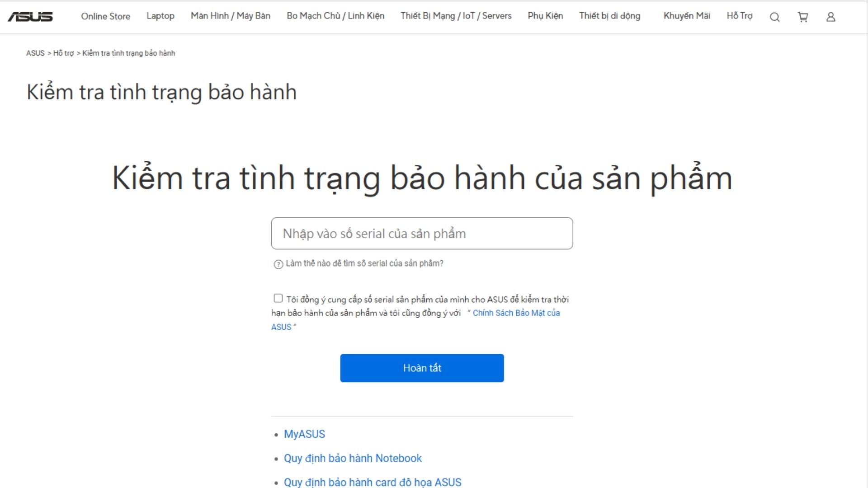Open the shopping cart icon
The image size is (868, 488).
[803, 17]
